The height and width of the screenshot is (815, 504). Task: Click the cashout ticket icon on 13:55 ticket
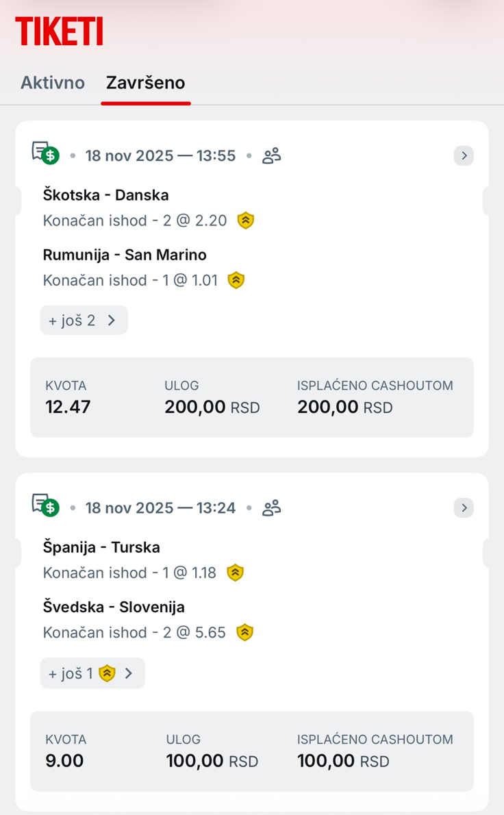pos(46,153)
